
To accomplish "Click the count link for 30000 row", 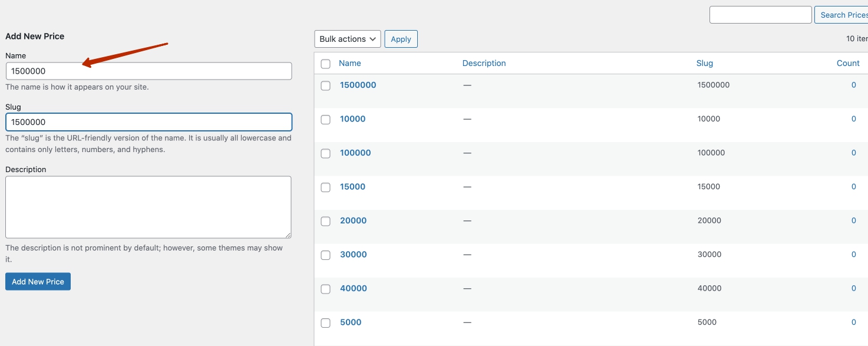I will point(853,255).
